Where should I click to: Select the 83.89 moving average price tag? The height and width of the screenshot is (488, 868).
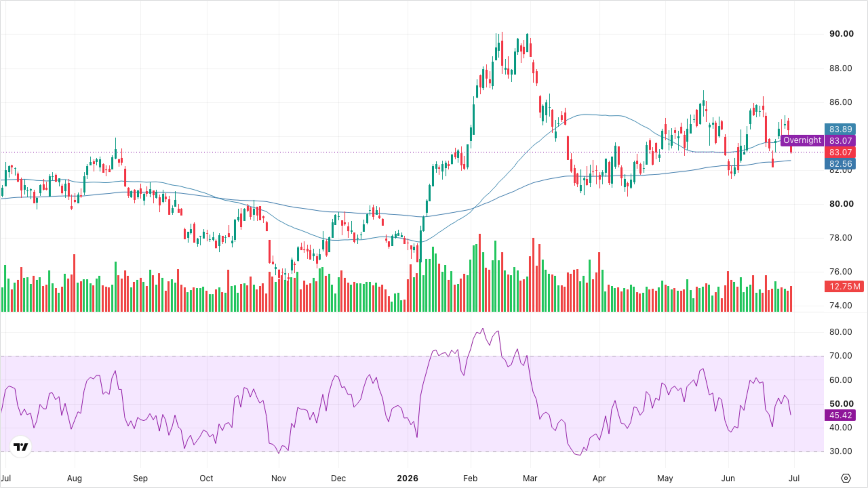[x=840, y=129]
